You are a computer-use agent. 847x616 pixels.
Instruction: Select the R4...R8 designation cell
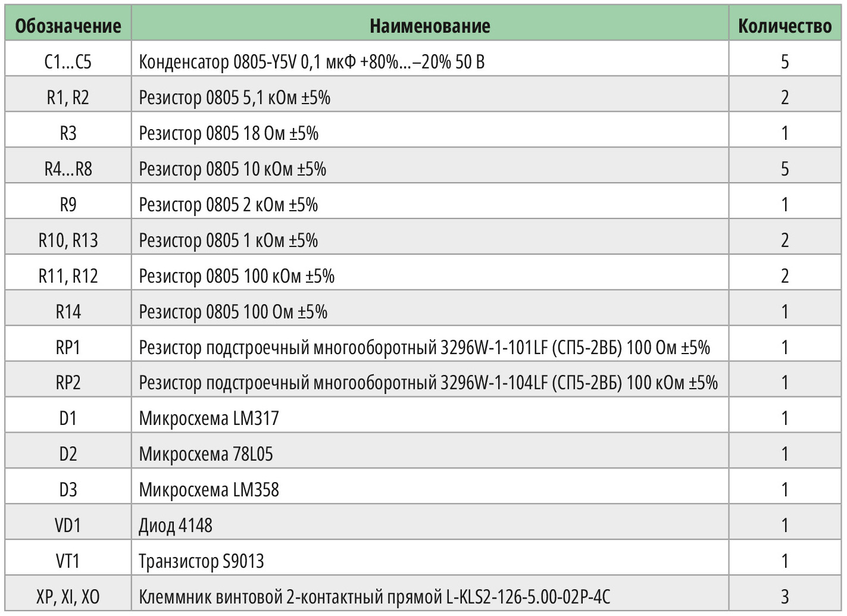[x=68, y=168]
